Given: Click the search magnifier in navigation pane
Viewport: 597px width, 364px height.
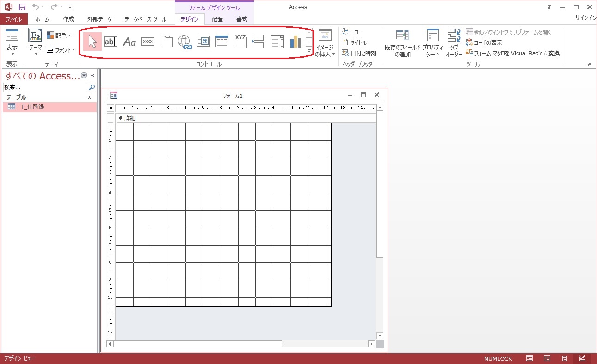Looking at the screenshot, I should pos(92,87).
